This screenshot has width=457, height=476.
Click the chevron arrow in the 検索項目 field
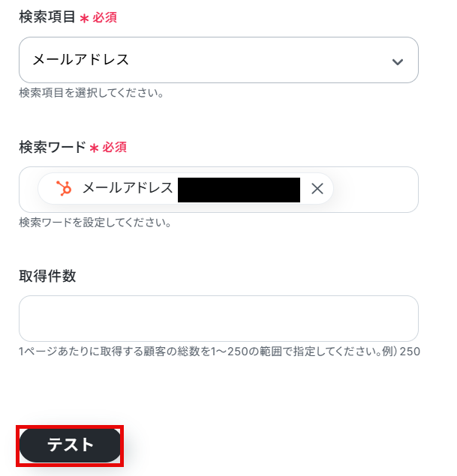[398, 62]
